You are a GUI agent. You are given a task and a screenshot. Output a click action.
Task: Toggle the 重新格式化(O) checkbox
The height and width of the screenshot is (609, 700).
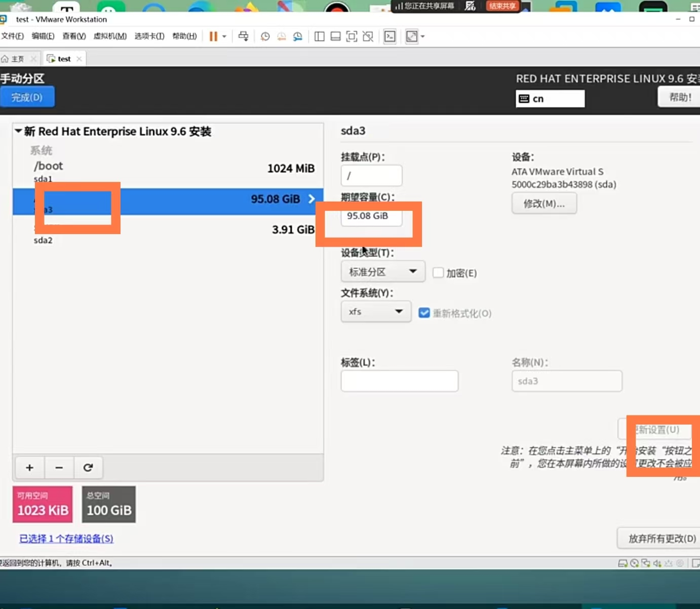(424, 313)
